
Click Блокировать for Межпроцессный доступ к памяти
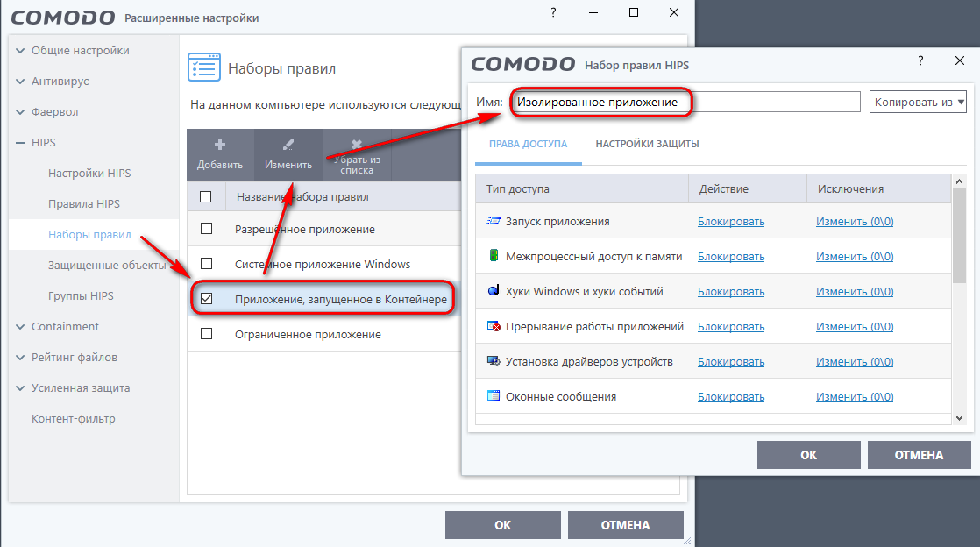pyautogui.click(x=731, y=256)
